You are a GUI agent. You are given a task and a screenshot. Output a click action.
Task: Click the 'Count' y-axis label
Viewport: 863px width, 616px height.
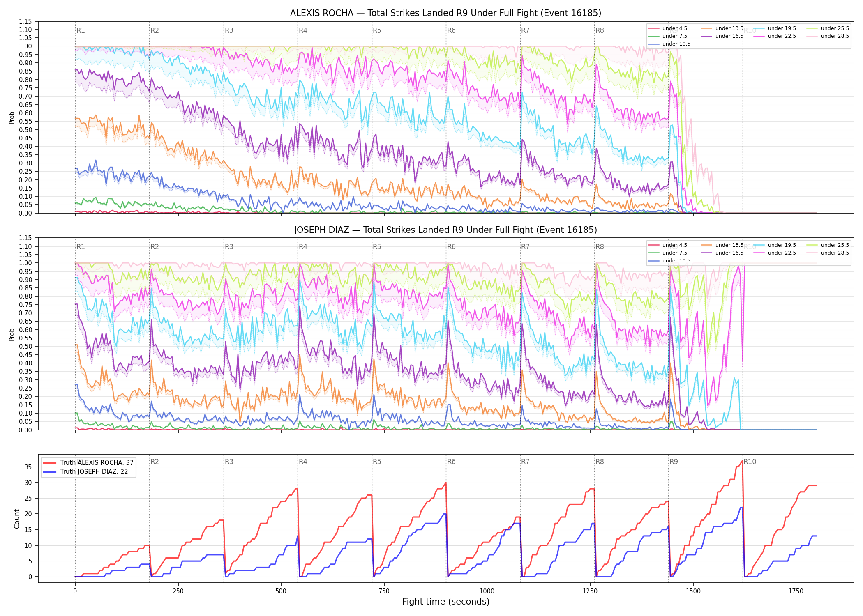pyautogui.click(x=17, y=519)
